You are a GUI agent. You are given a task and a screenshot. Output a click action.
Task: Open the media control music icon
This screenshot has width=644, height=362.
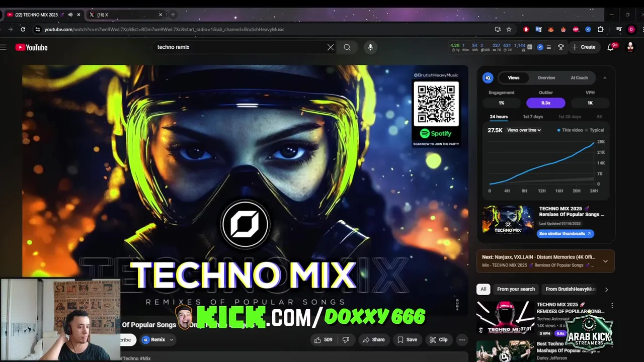pyautogui.click(x=619, y=29)
